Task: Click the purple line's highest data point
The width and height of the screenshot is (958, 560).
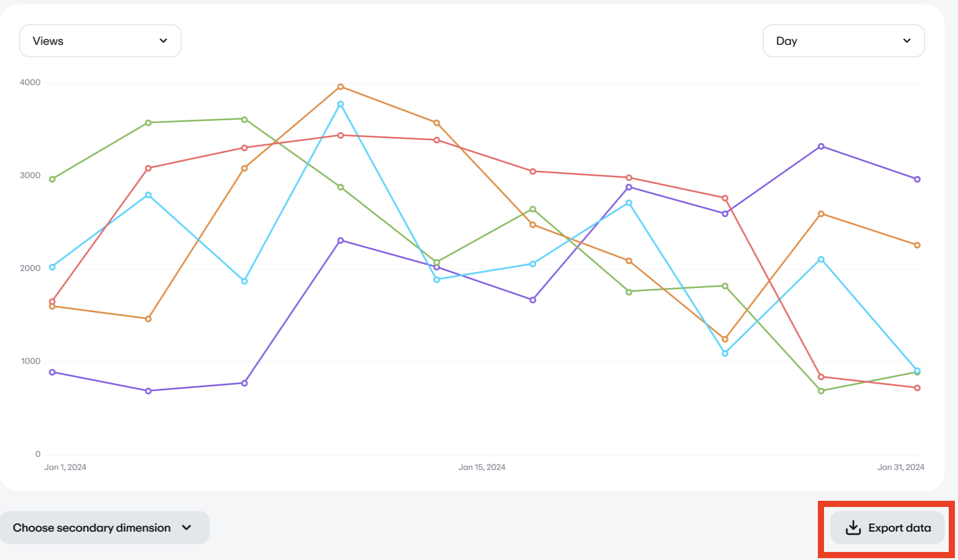Action: 821,146
